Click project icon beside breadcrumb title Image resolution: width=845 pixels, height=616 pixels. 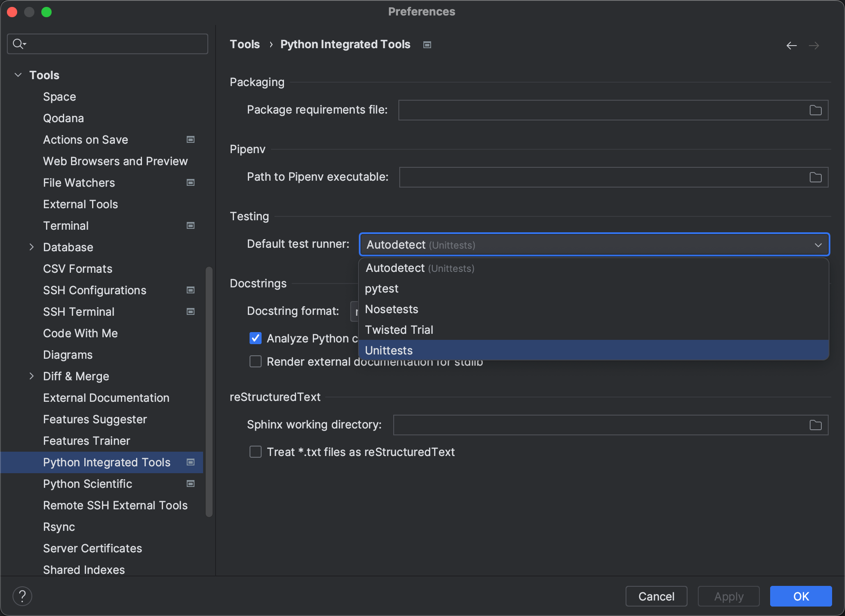(x=427, y=45)
